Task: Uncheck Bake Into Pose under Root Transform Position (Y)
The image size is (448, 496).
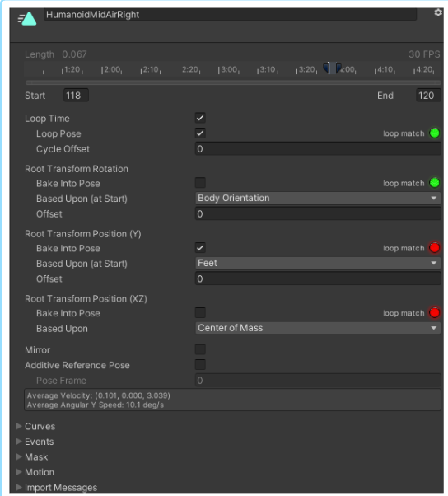Action: (x=200, y=248)
